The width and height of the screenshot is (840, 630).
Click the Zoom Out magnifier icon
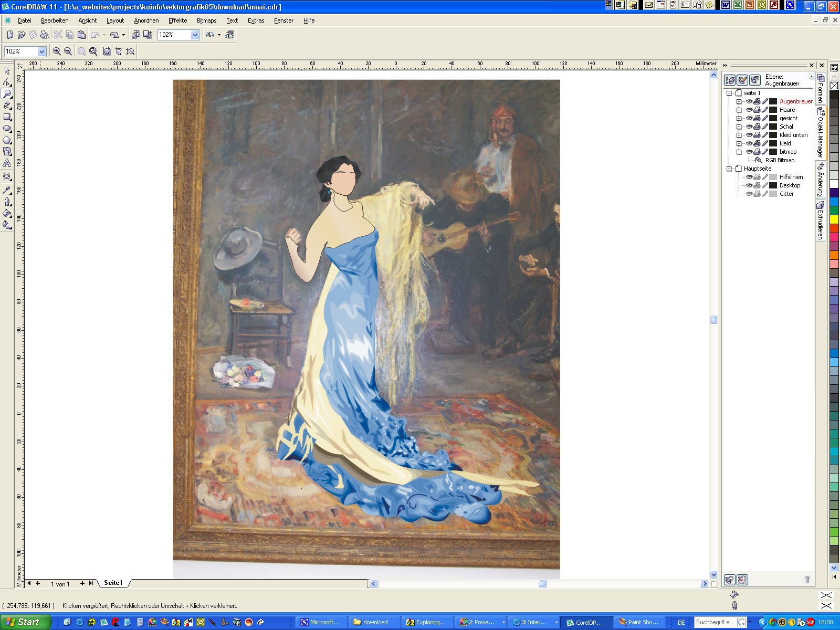tap(68, 51)
